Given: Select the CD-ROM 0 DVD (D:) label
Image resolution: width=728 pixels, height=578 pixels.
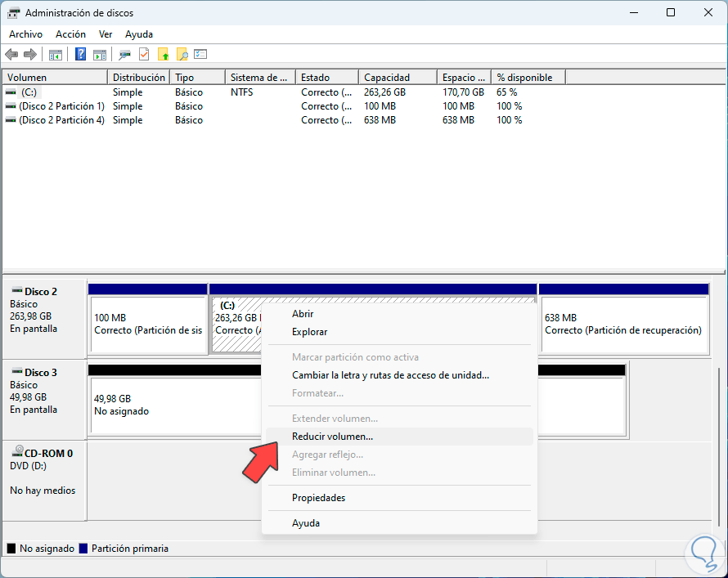Looking at the screenshot, I should click(x=44, y=481).
